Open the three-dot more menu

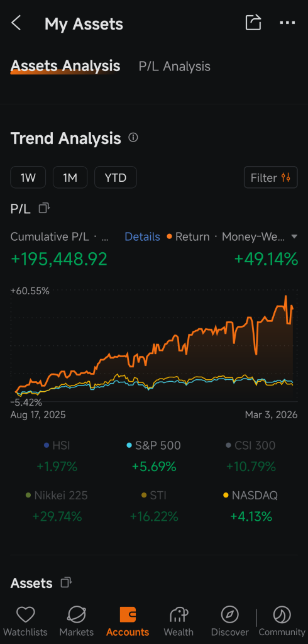(287, 23)
